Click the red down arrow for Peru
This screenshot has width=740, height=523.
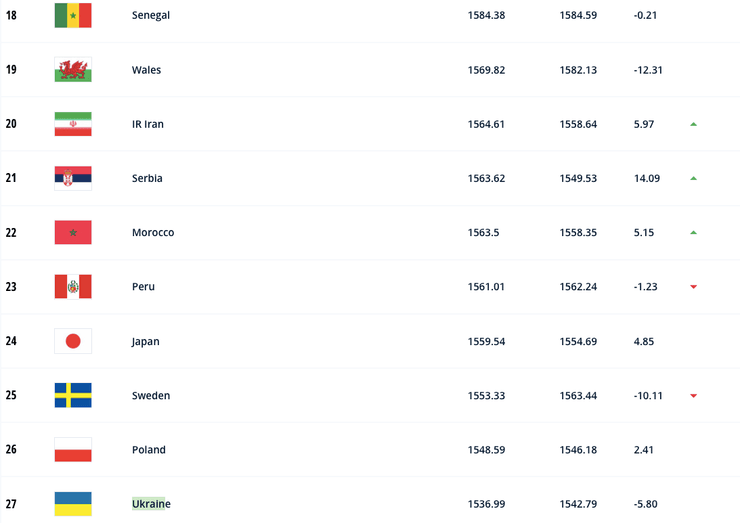[x=693, y=287]
